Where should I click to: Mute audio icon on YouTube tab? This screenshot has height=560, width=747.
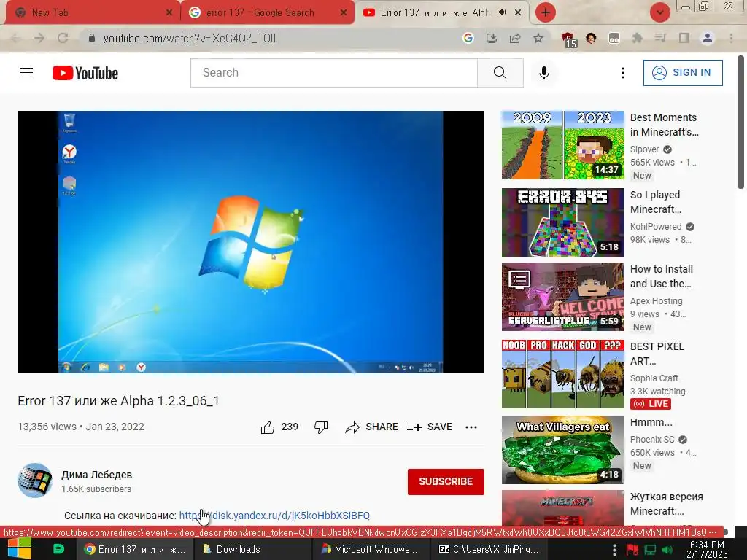pos(502,12)
